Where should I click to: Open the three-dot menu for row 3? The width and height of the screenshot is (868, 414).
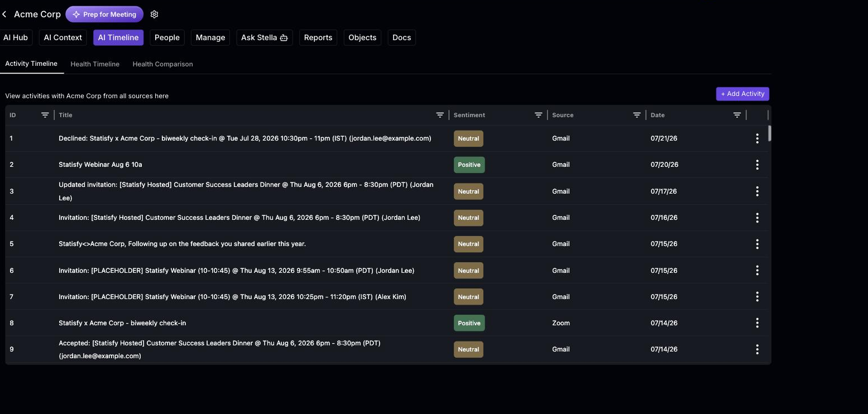click(757, 191)
